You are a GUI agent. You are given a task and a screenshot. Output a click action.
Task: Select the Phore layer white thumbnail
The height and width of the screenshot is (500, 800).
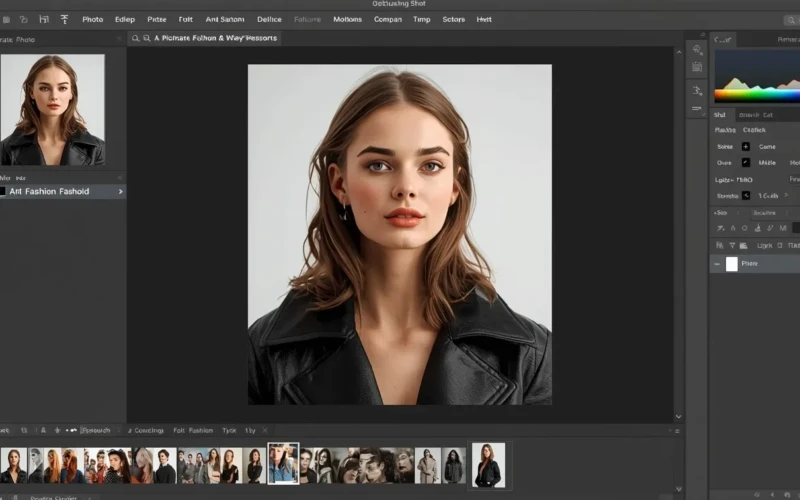[x=732, y=264]
